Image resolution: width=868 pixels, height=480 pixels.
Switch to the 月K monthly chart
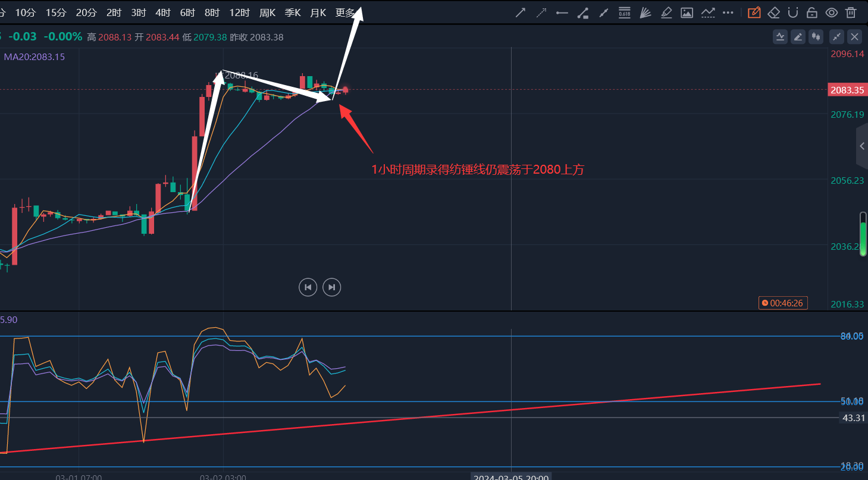point(318,12)
